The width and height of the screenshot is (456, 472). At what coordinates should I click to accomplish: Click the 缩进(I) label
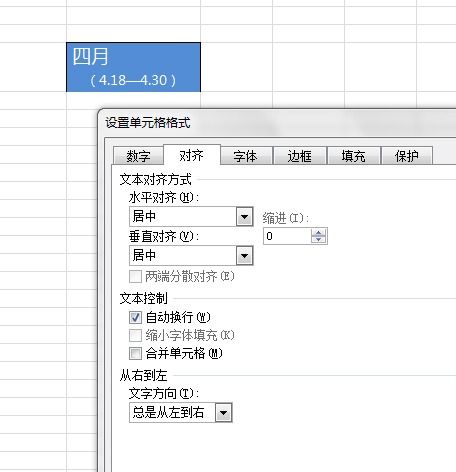click(285, 218)
